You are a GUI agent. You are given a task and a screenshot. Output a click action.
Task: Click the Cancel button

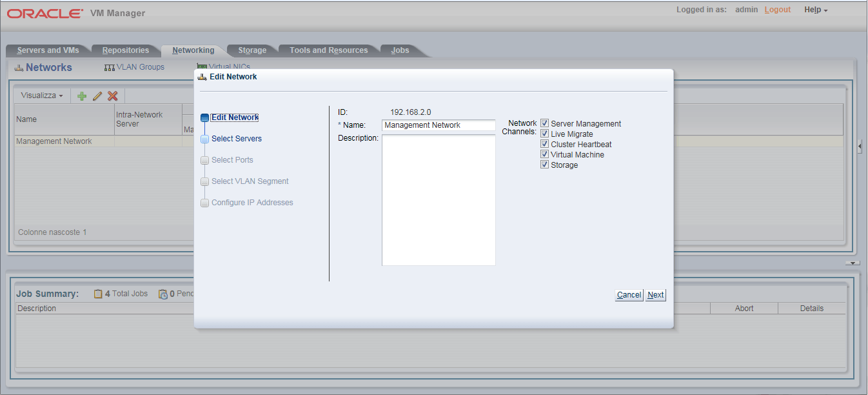(629, 295)
